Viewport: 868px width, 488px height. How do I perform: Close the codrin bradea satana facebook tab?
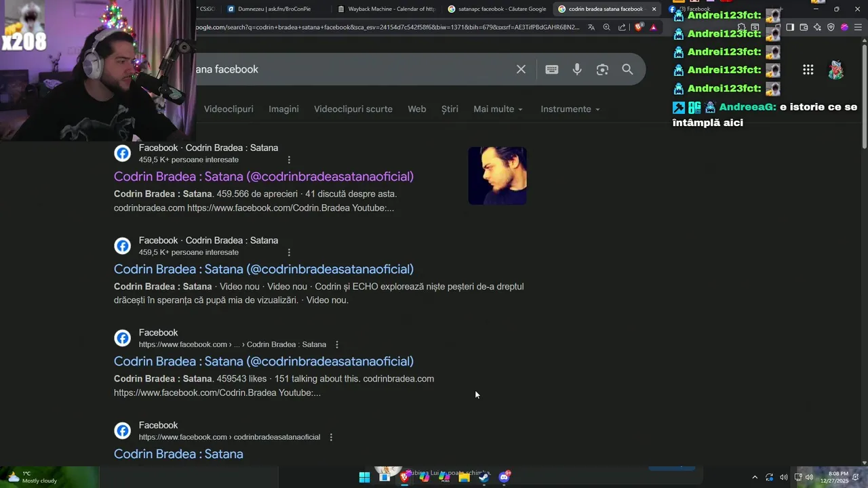(x=654, y=9)
